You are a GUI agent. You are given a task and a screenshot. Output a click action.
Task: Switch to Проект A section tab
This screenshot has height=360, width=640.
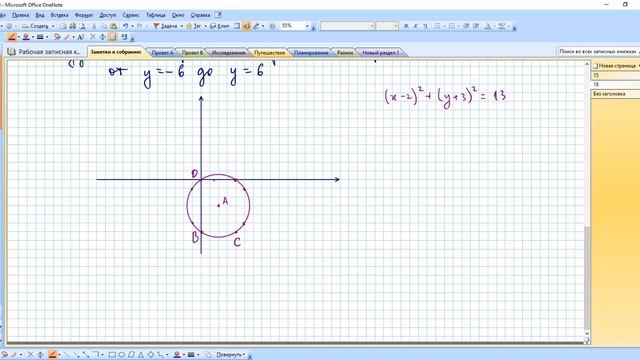click(x=162, y=53)
